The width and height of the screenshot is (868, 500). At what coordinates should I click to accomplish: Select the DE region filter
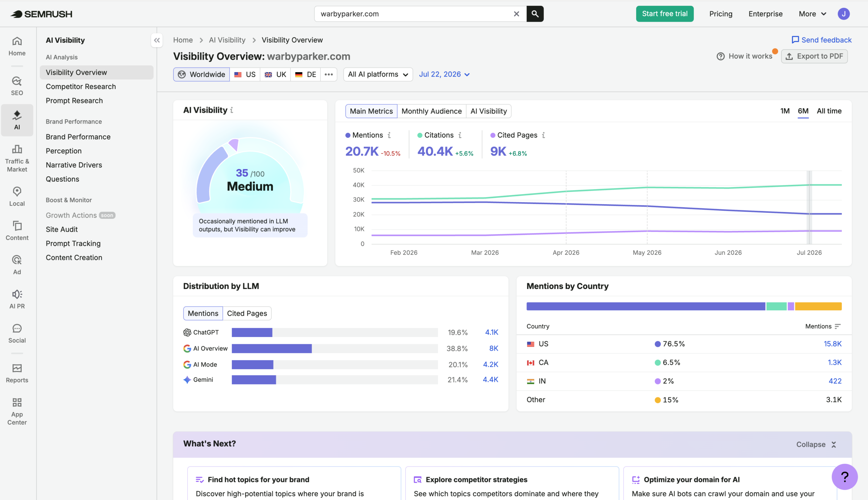coord(305,75)
